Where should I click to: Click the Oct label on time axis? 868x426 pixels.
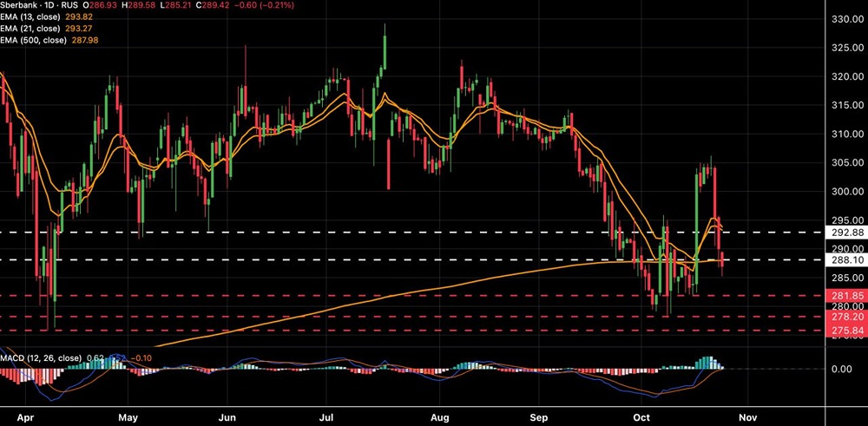tap(642, 416)
